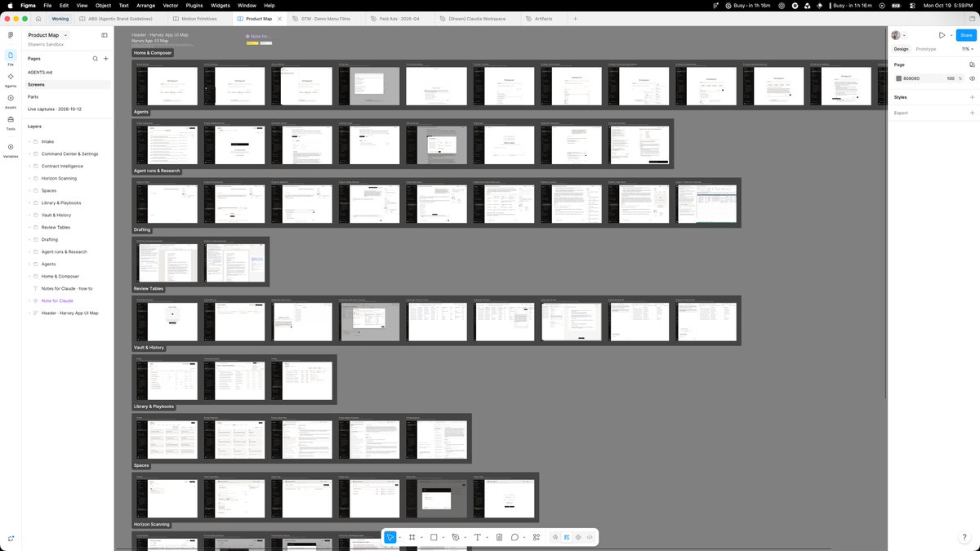Toggle page background visibility eye icon

point(972,78)
